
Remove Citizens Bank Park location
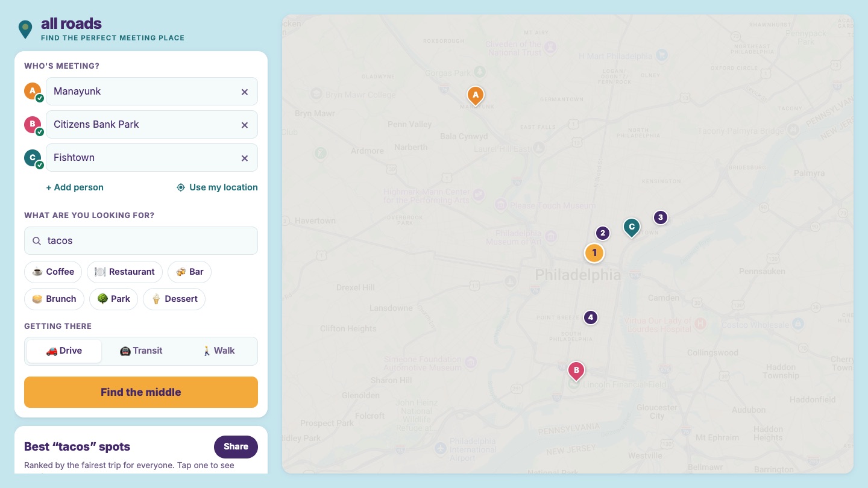[x=245, y=125]
